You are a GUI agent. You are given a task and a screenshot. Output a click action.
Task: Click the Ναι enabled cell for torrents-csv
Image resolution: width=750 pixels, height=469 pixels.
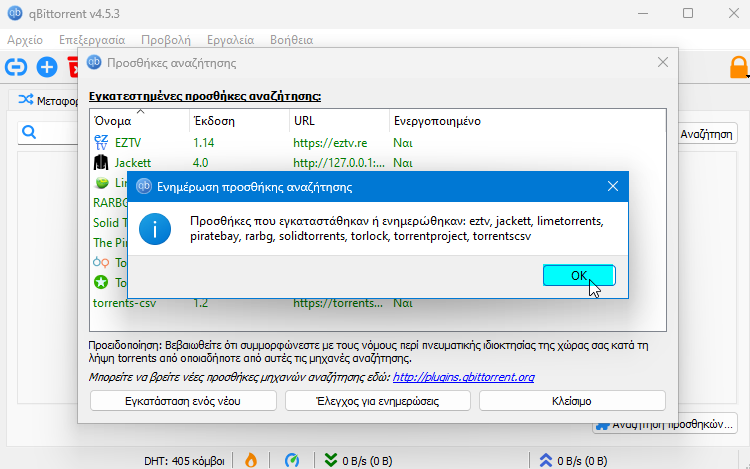point(403,303)
